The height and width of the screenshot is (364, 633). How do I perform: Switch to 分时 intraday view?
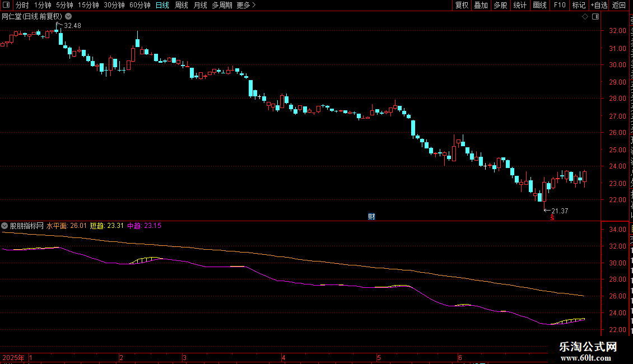coord(22,5)
